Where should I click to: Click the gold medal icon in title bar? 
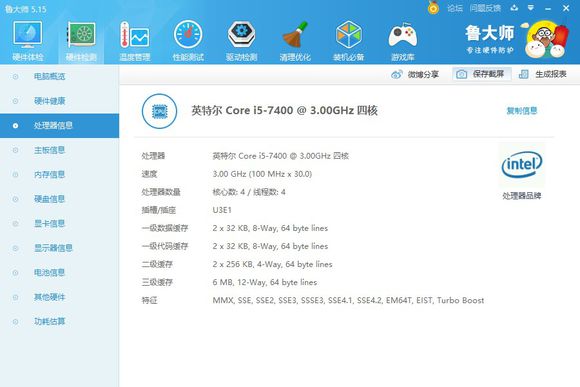433,7
